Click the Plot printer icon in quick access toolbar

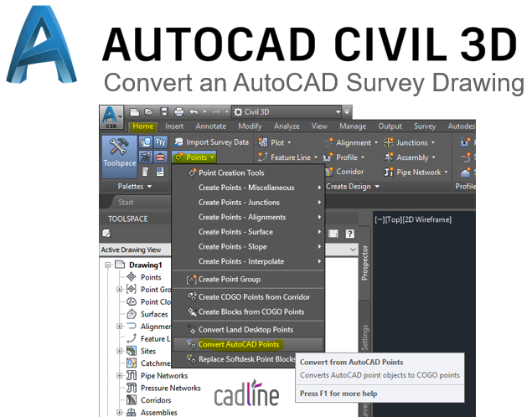tap(178, 112)
